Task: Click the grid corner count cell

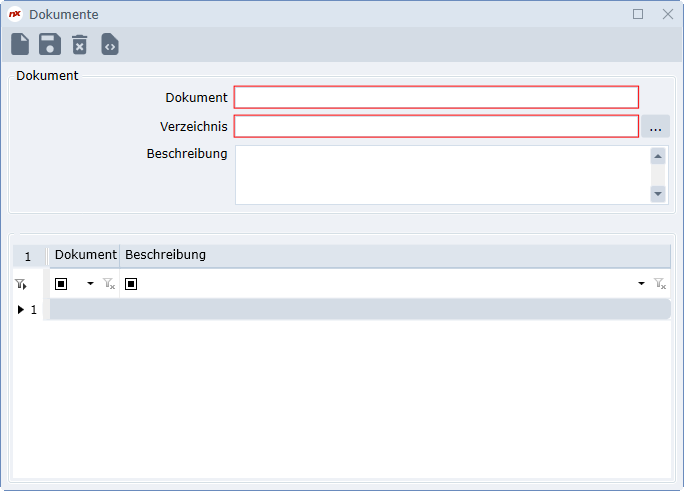Action: (x=28, y=256)
